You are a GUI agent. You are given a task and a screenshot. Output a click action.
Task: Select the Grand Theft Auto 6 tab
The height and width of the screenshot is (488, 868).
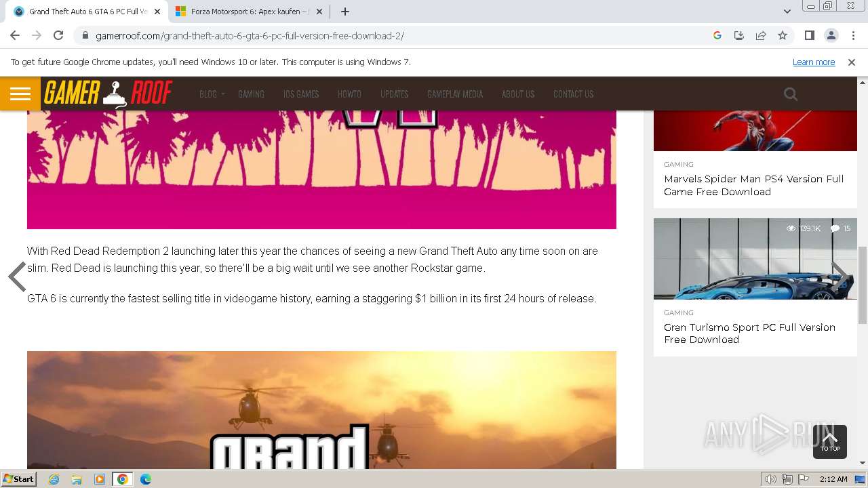[87, 12]
